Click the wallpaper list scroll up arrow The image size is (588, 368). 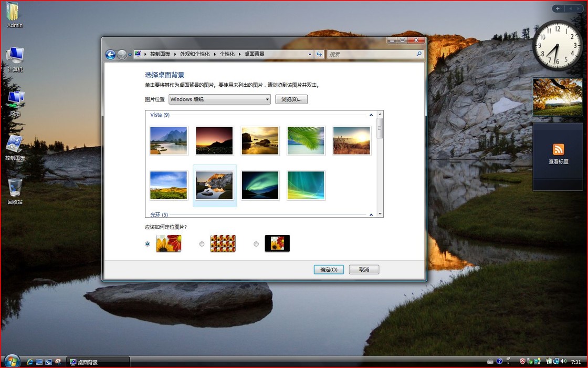click(x=380, y=114)
